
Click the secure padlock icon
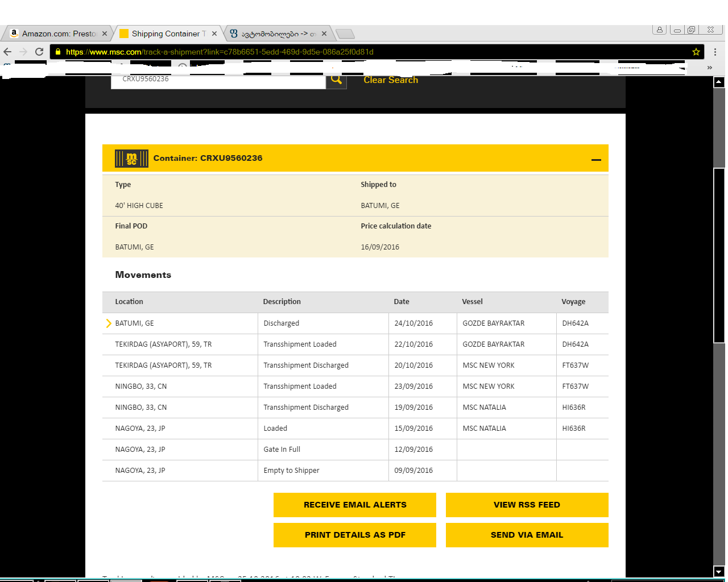[x=58, y=52]
